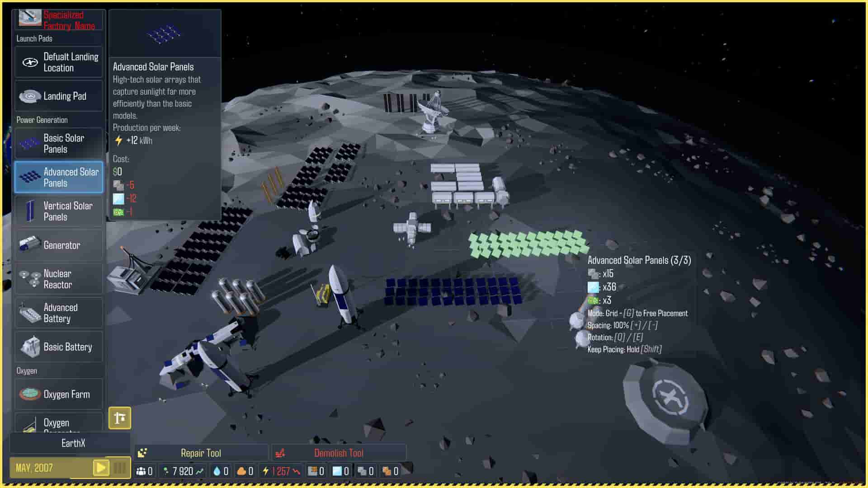
Task: Click the MAY, 2007 date display
Action: 34,468
